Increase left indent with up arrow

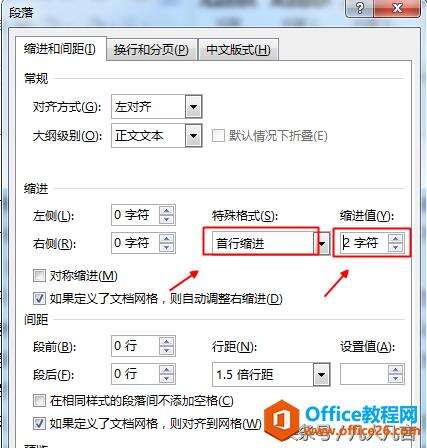166,211
